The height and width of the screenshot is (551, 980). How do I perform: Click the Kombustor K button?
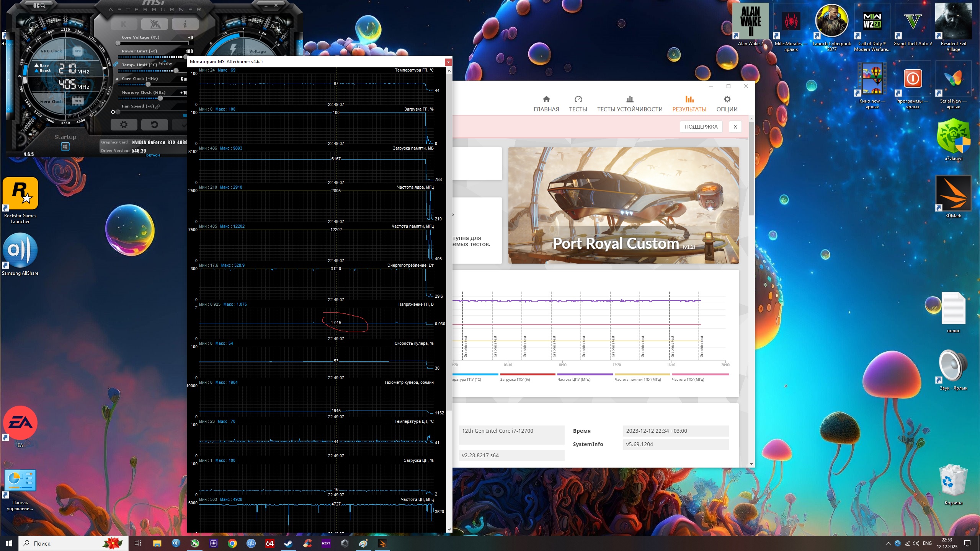click(x=124, y=24)
